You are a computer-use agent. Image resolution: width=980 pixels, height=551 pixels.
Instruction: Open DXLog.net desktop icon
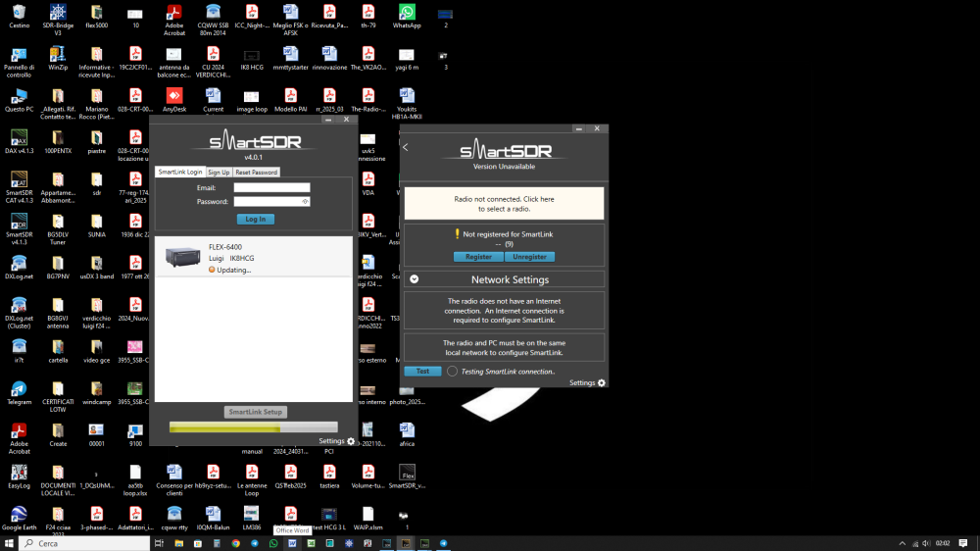[19, 268]
